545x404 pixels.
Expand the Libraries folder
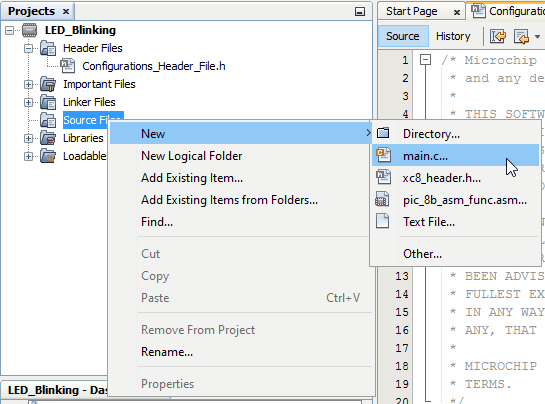coord(29,139)
